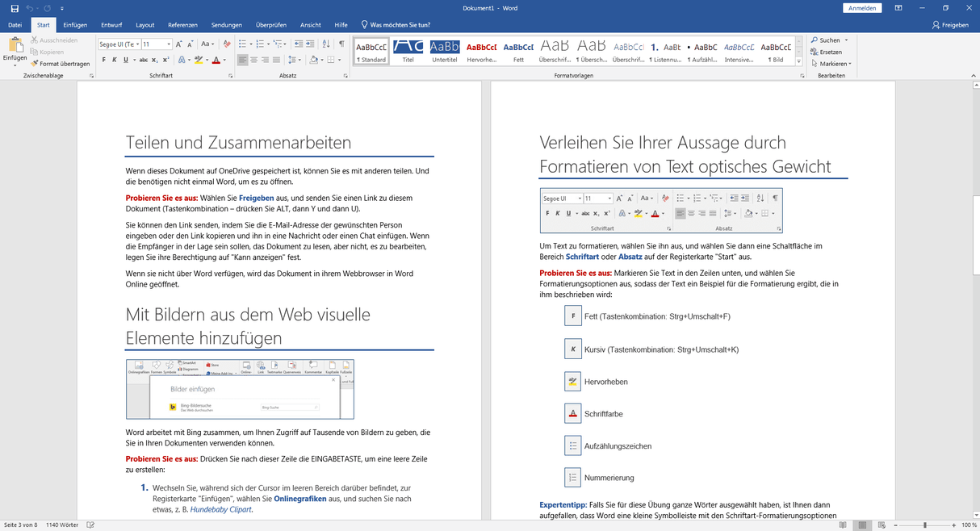Click the subscript formatting icon
Viewport: 980px width, 531px height.
(x=154, y=59)
